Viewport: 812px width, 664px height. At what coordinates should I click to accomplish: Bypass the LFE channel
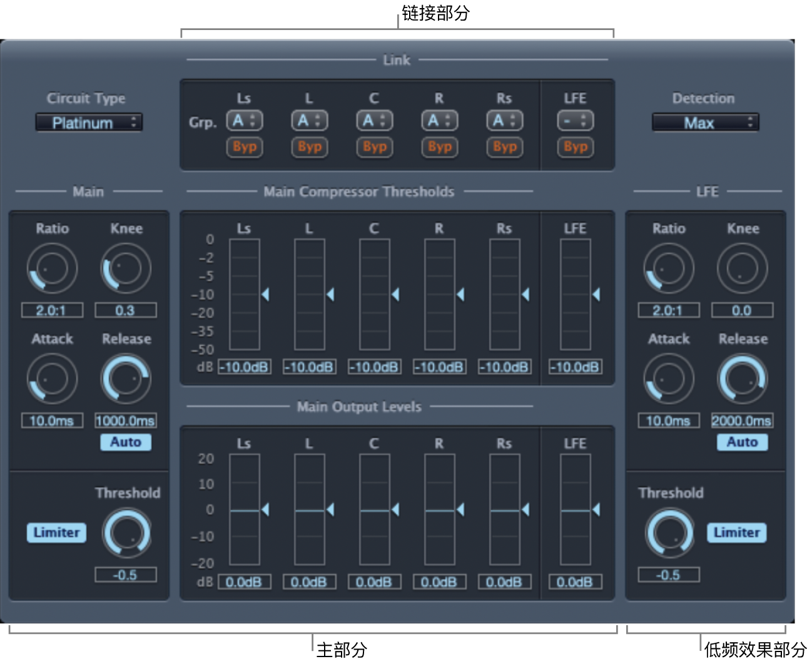pyautogui.click(x=575, y=147)
